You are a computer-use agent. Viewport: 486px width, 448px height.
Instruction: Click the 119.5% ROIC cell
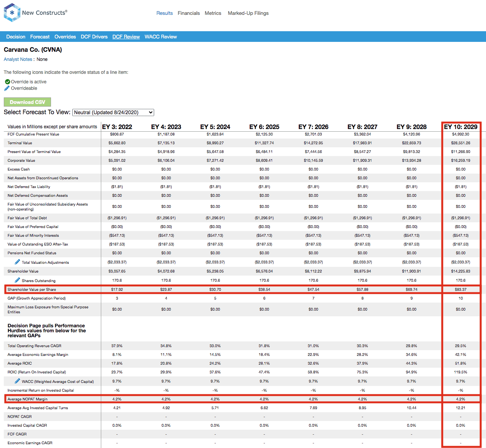click(461, 372)
